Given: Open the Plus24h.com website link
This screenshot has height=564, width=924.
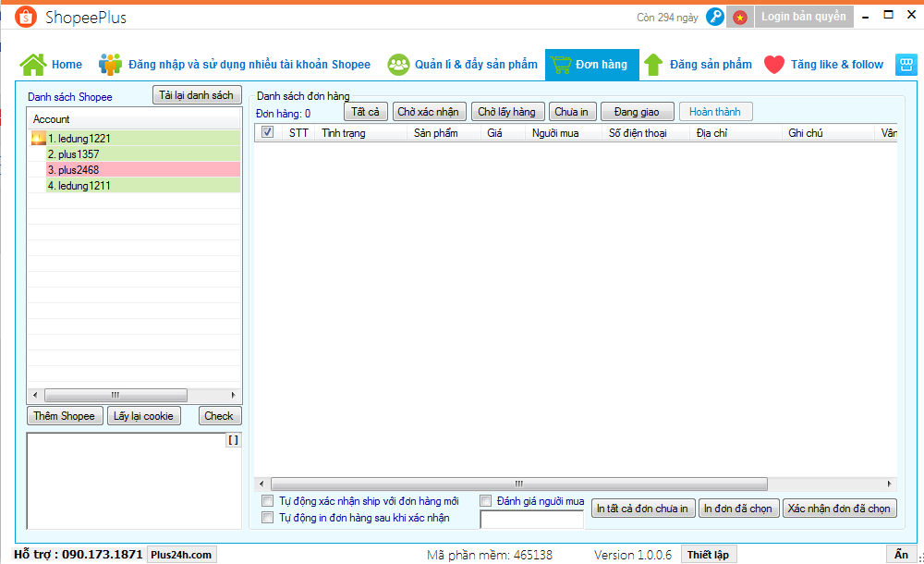Looking at the screenshot, I should [181, 555].
